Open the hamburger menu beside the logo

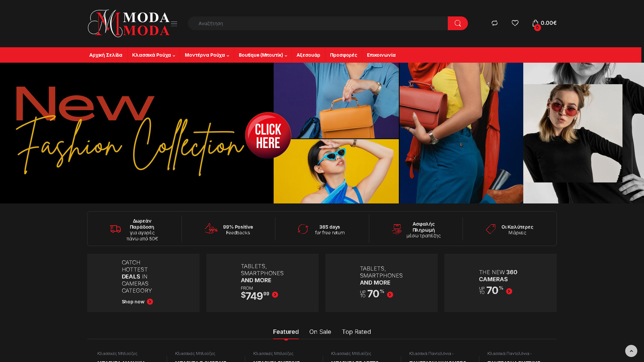pos(174,23)
